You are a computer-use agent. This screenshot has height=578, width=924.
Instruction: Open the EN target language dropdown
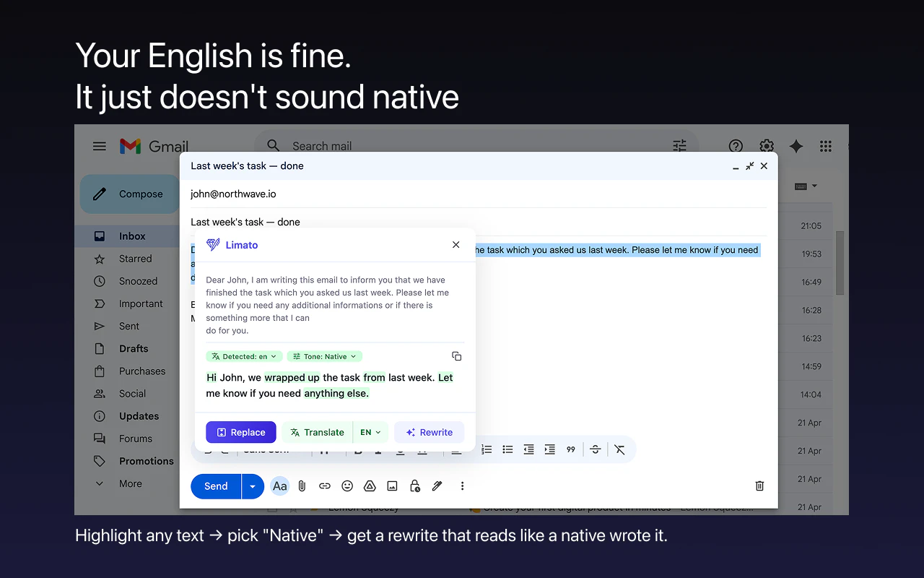(370, 432)
